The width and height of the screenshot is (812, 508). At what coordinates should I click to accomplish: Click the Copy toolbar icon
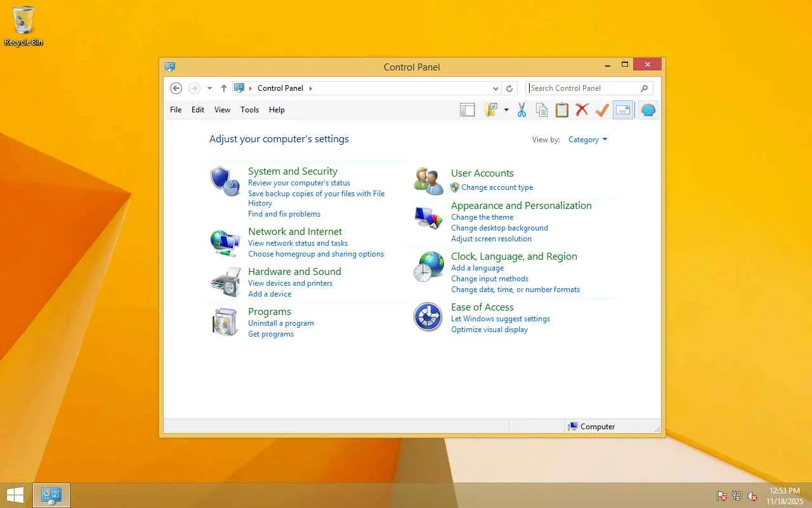click(542, 110)
